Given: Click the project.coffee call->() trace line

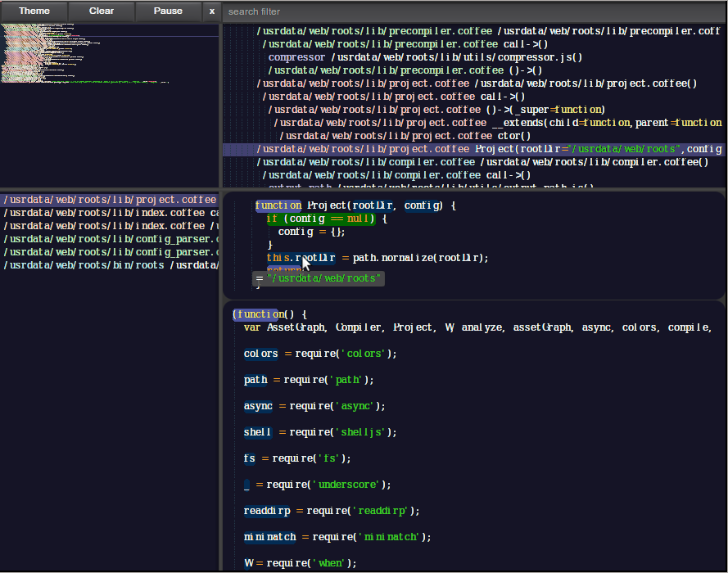Looking at the screenshot, I should [x=393, y=97].
